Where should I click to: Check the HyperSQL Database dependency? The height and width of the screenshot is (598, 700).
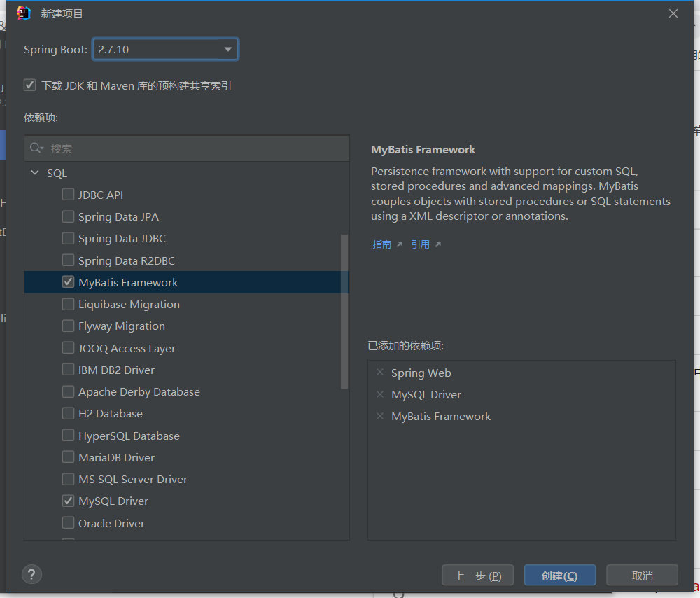coord(68,435)
